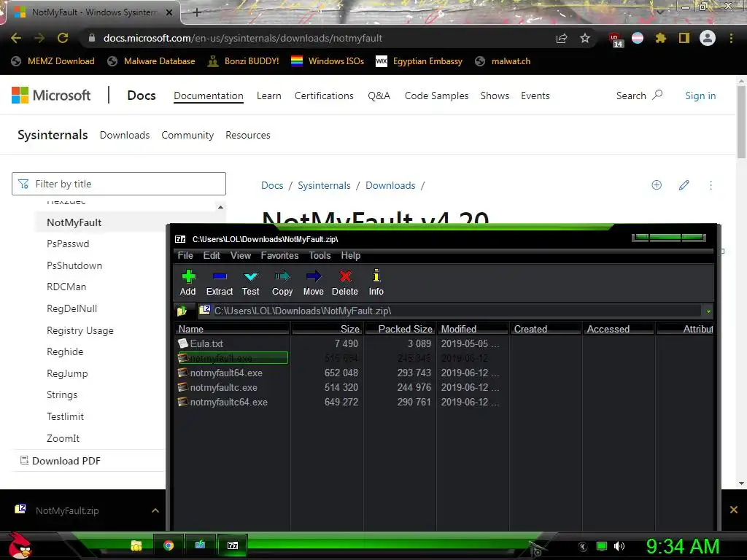Open the Edit menu in 7-Zip
This screenshot has width=747, height=560.
pyautogui.click(x=212, y=256)
